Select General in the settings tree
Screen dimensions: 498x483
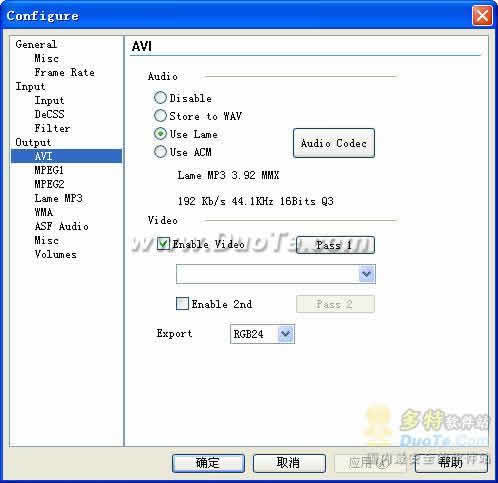pos(36,44)
